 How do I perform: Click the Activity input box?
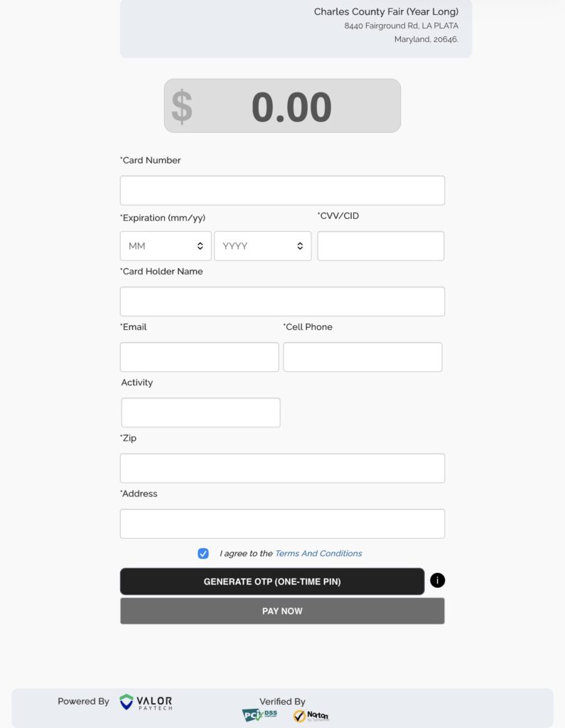pos(200,412)
